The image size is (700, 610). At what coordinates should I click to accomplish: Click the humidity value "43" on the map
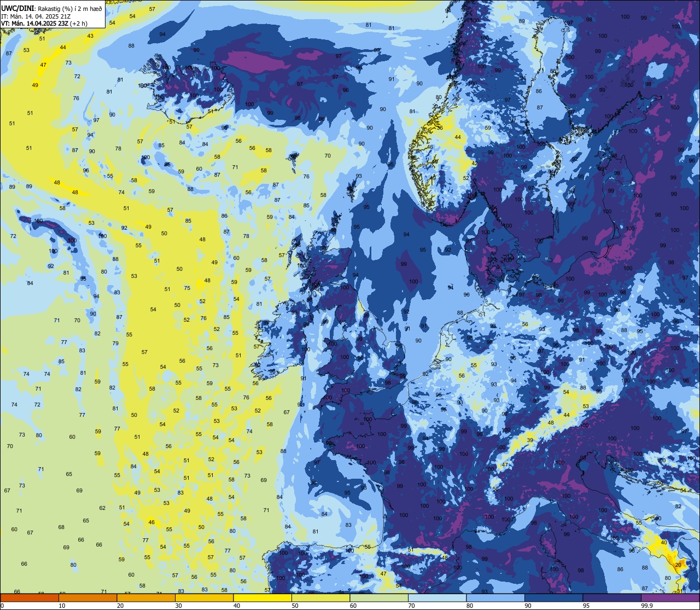pyautogui.click(x=90, y=36)
